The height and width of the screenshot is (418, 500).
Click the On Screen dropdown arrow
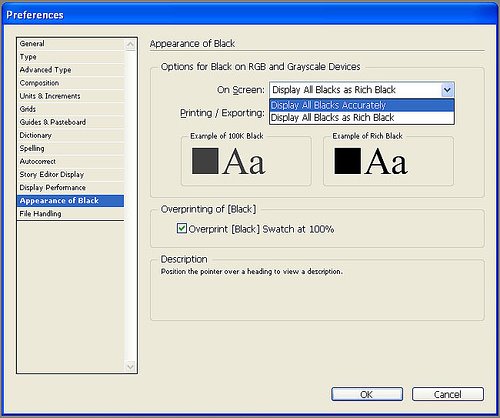447,90
